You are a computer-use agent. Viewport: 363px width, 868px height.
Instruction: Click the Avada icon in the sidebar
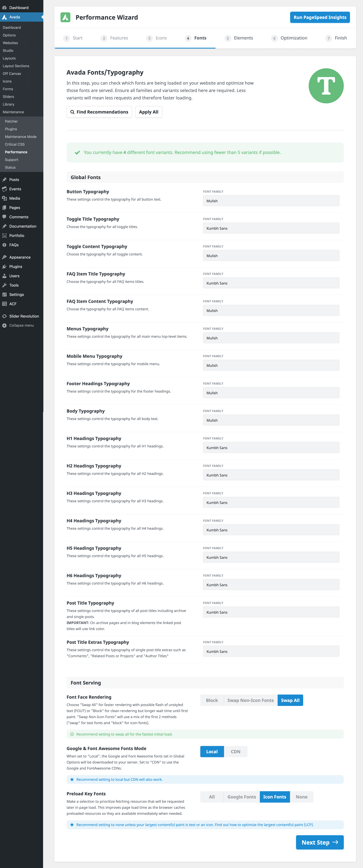click(4, 17)
